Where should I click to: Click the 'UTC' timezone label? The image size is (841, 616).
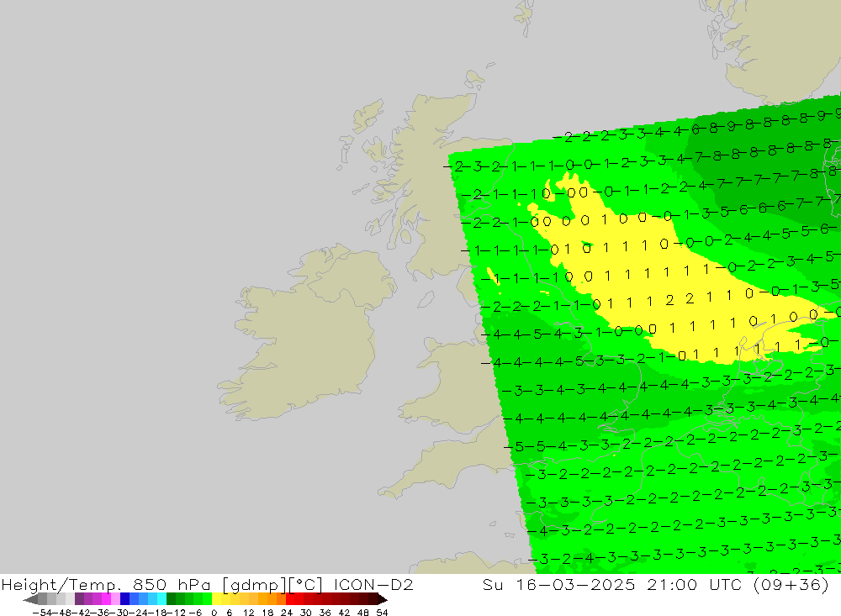(726, 585)
